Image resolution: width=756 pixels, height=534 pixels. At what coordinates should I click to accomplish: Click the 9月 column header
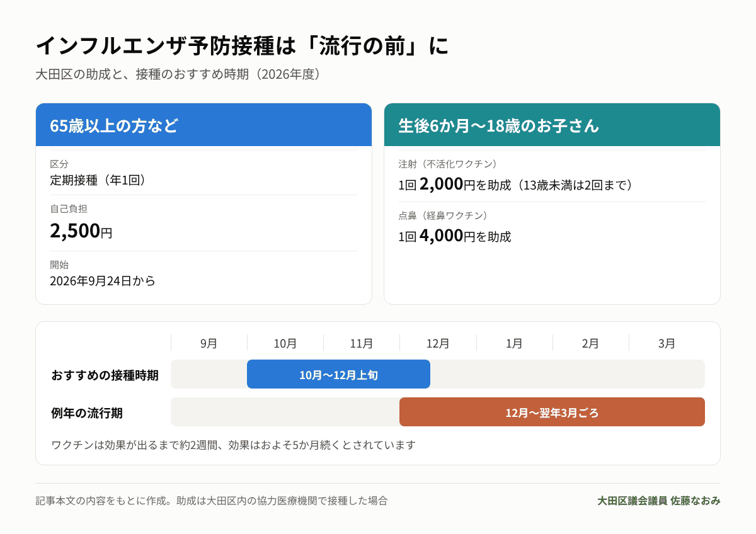point(209,343)
